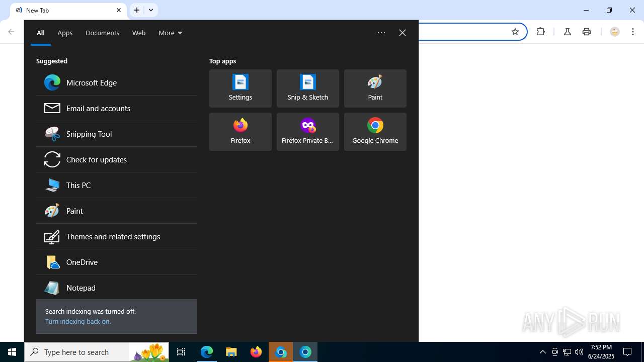Open the notification center icon
The image size is (644, 362).
pyautogui.click(x=628, y=352)
